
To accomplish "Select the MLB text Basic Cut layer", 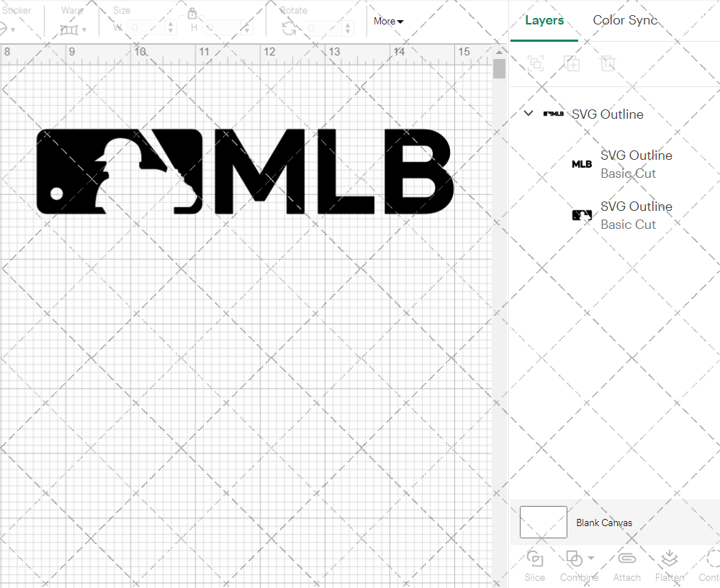I will click(636, 163).
